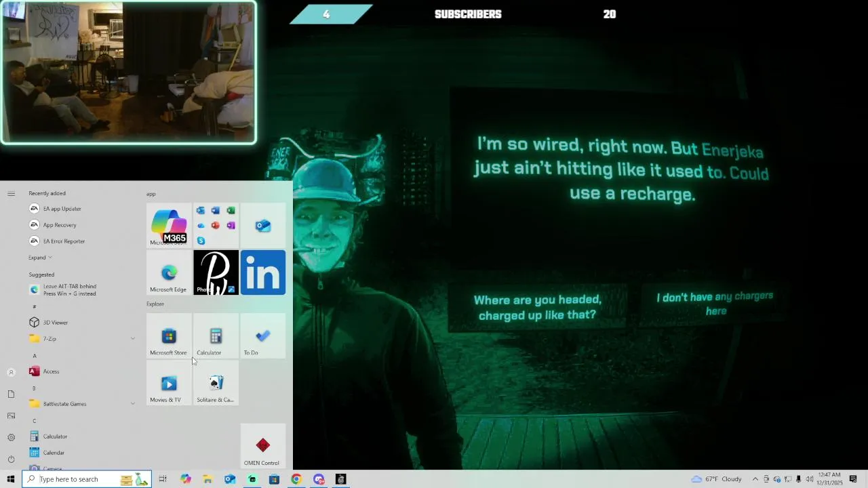Open App Recovery from recently added
This screenshot has width=868, height=488.
pos(81,225)
